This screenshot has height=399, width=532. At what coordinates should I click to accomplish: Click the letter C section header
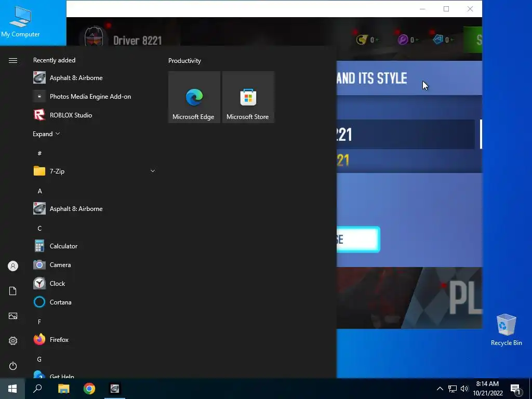(x=39, y=229)
